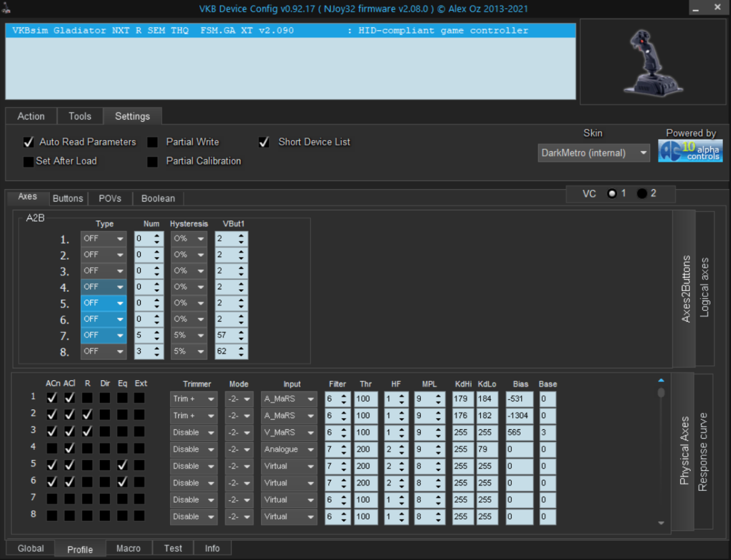Viewport: 731px width, 560px height.
Task: Click axis 4 KdLo field showing 79
Action: (x=487, y=449)
